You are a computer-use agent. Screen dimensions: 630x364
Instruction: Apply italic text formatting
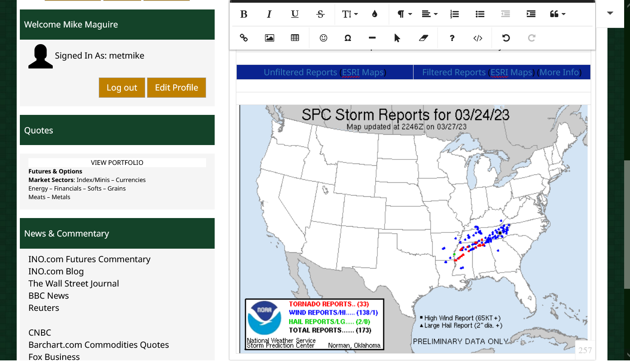click(269, 14)
